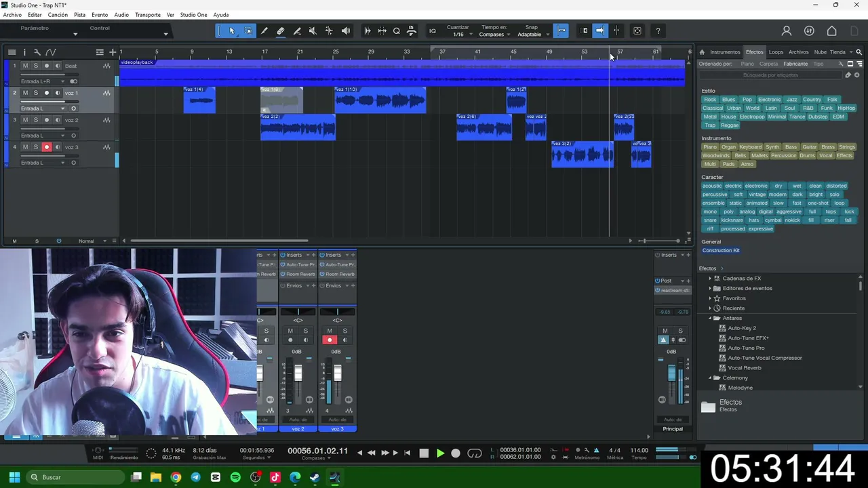
Task: Mute the voz 2 track
Action: point(25,120)
